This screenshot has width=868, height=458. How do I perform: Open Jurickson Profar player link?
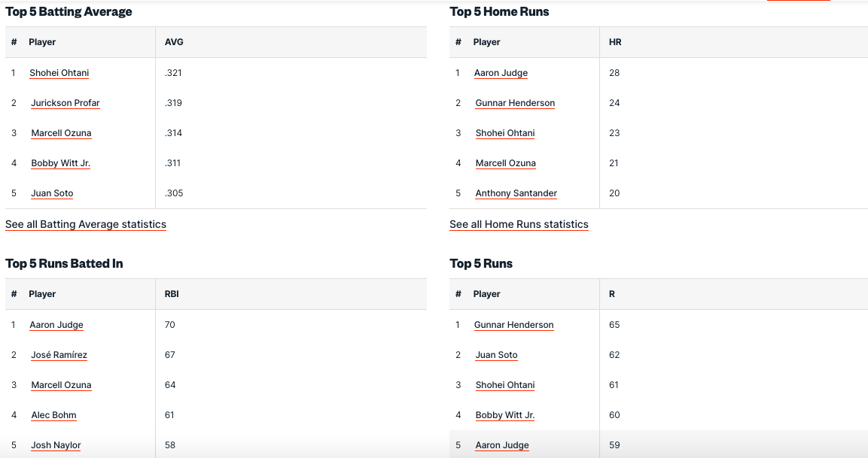[65, 103]
